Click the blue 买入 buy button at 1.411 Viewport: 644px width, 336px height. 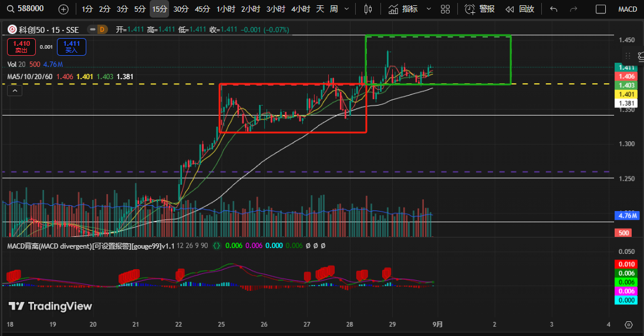click(72, 47)
